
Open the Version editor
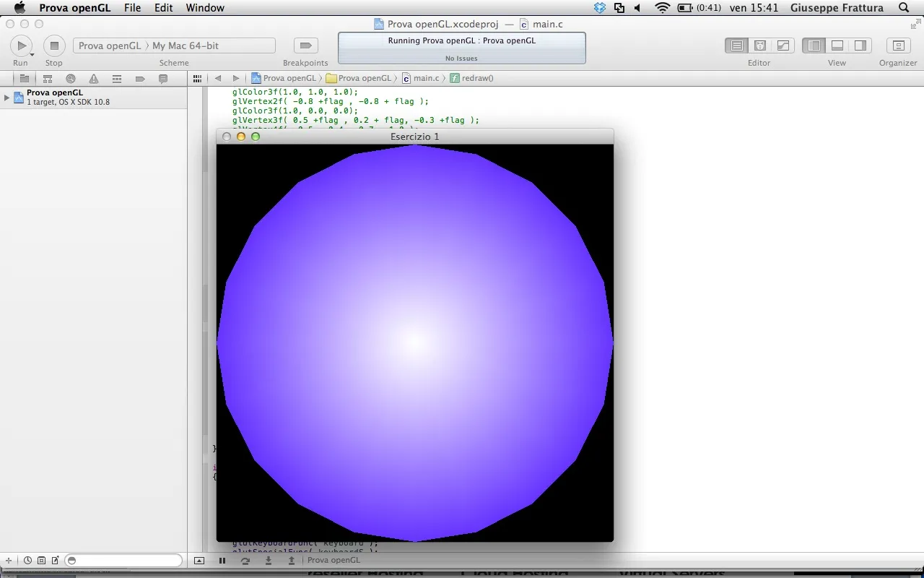tap(783, 45)
